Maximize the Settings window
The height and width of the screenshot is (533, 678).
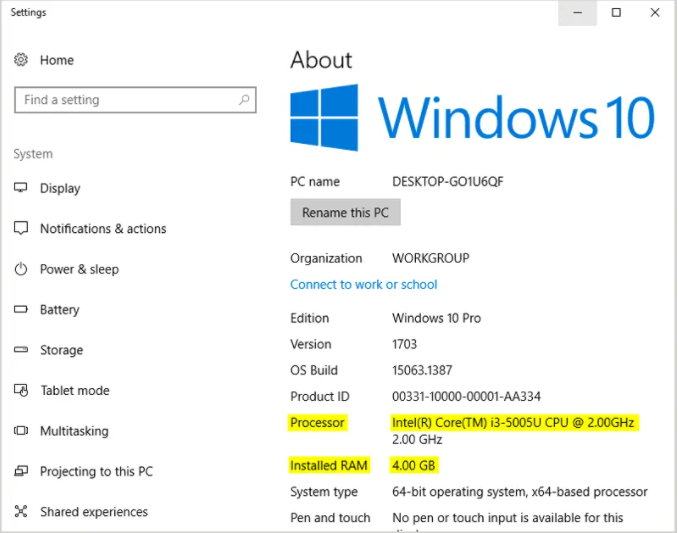616,13
